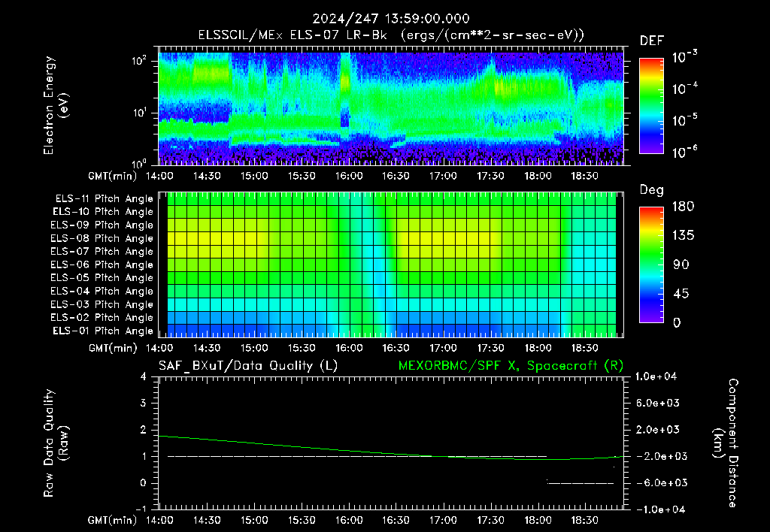Click the Raw Data Quality (Raw) axis label

56,443
